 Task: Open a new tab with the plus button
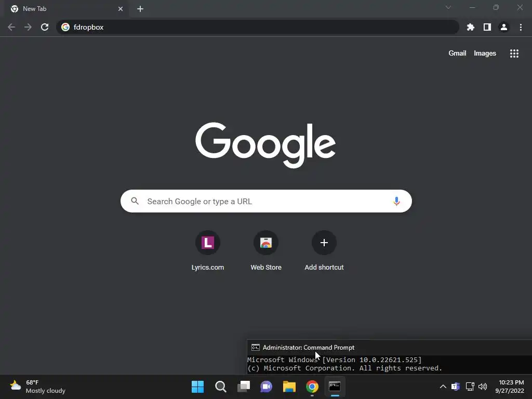[x=140, y=9]
